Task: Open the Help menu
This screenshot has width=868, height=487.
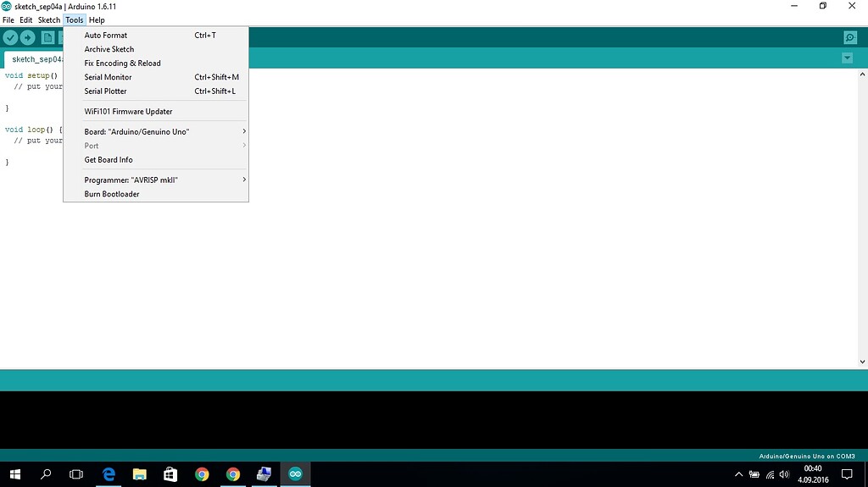Action: pos(97,20)
